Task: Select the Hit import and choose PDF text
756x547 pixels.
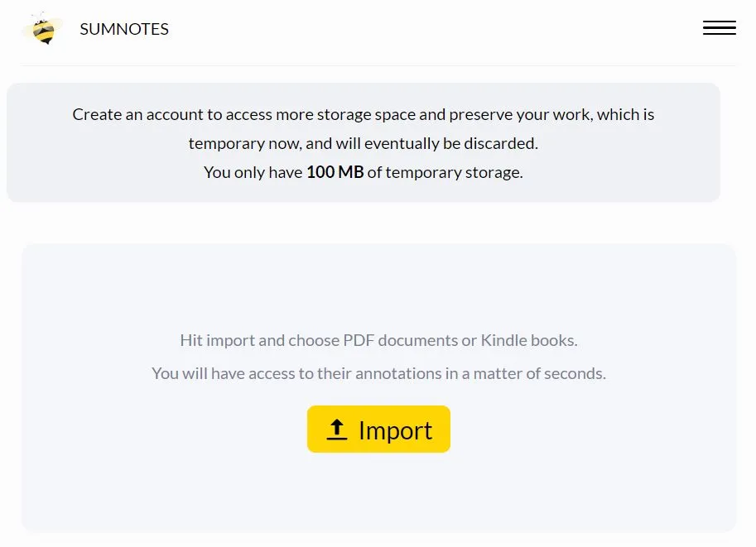Action: pyautogui.click(x=378, y=340)
